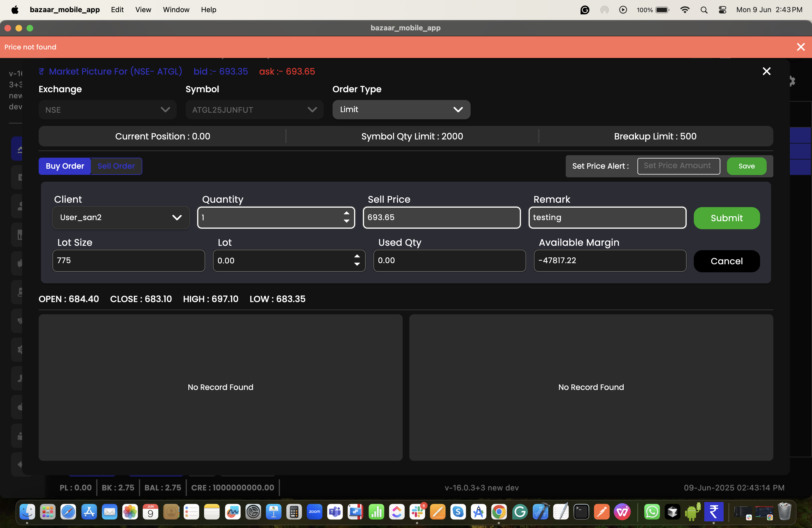Expand the Exchange NSE dropdown
Screen dimensions: 812x528
point(107,110)
